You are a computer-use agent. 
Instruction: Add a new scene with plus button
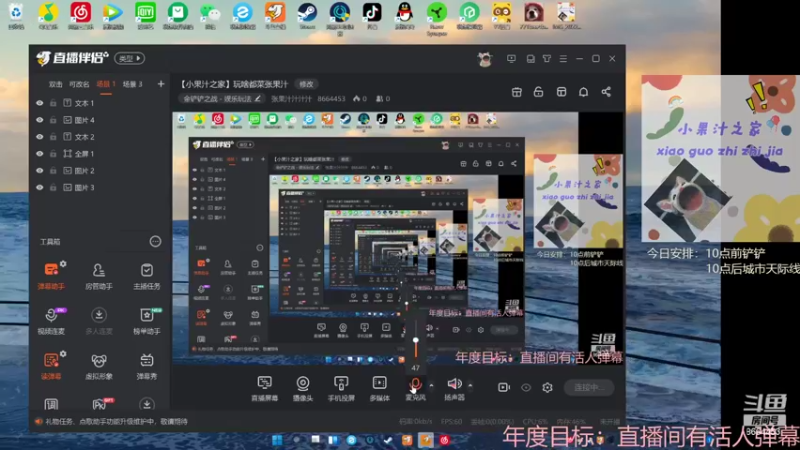(x=161, y=84)
